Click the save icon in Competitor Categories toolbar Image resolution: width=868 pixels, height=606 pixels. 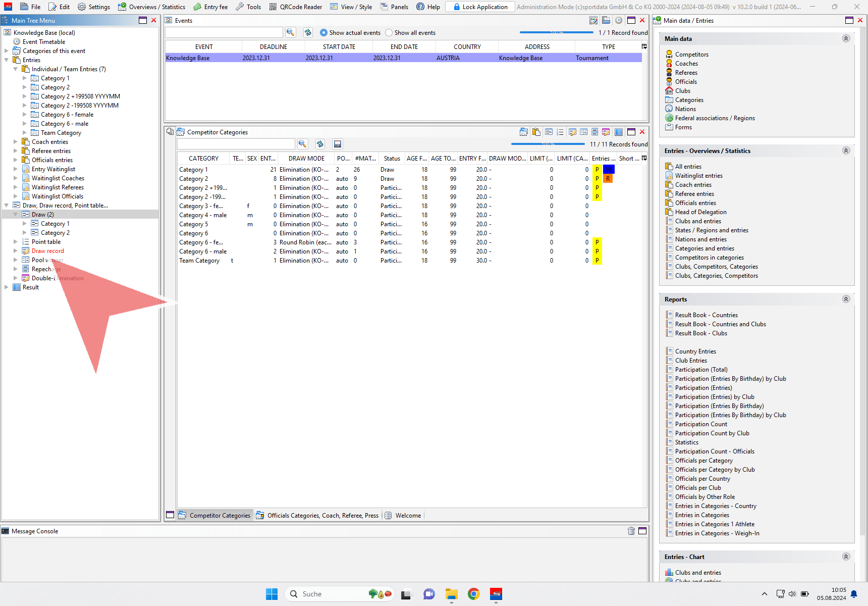click(338, 144)
